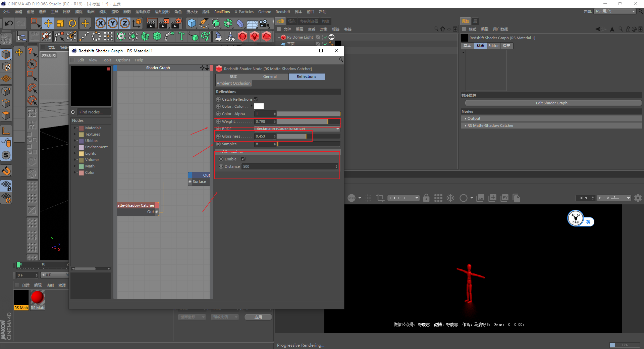
Task: Click the Glossiness slider bar
Action: 308,136
